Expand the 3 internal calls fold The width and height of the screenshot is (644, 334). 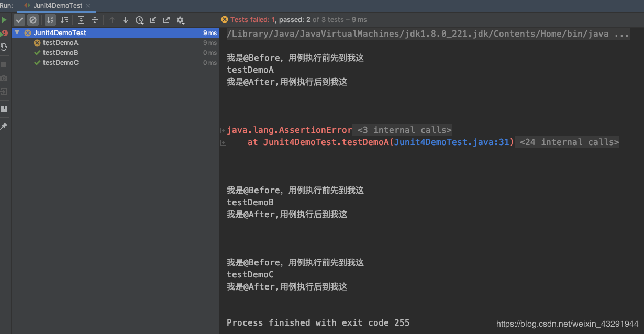(404, 130)
